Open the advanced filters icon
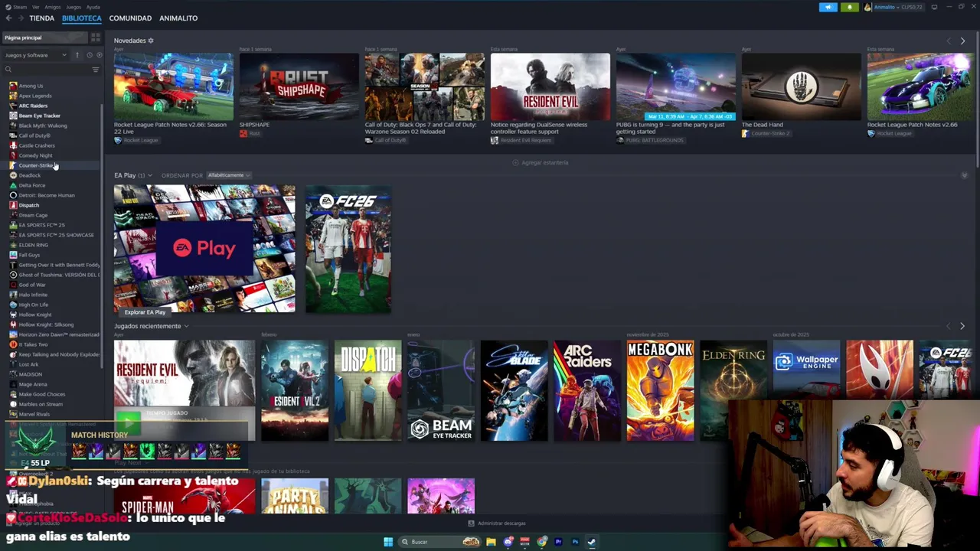980x551 pixels. click(96, 70)
